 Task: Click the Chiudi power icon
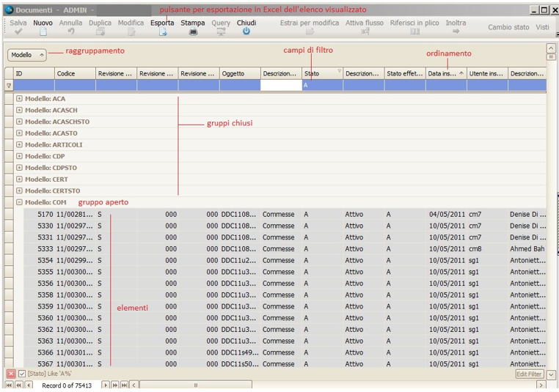[246, 32]
